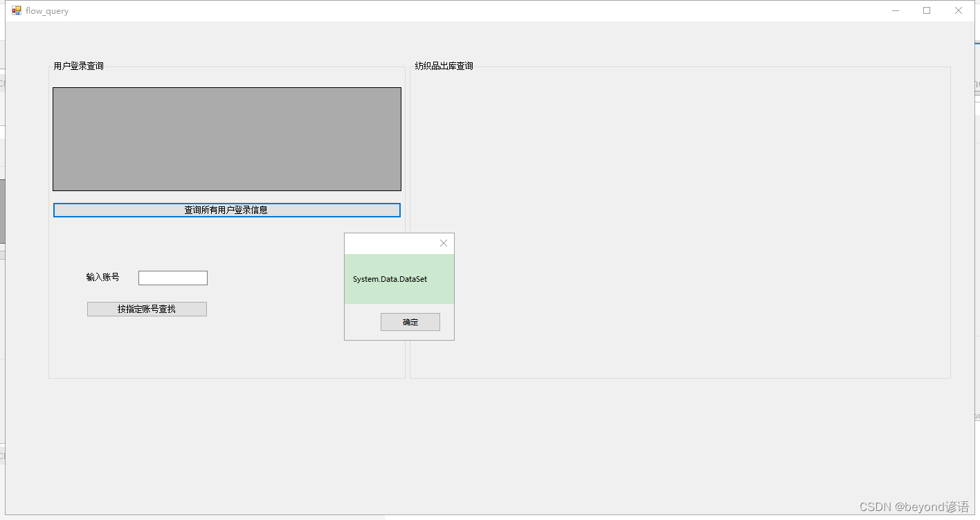Image resolution: width=980 pixels, height=520 pixels.
Task: Click the 纺织品出库查询 group label
Action: click(444, 66)
